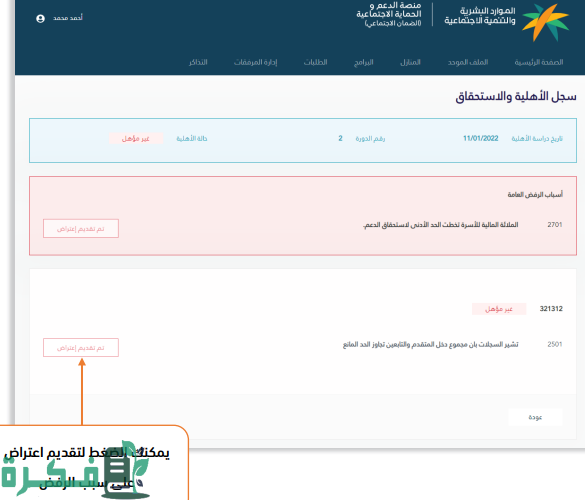Click غير مؤهل badge beside 321312
Screen dimensions: 585x500
pyautogui.click(x=499, y=309)
